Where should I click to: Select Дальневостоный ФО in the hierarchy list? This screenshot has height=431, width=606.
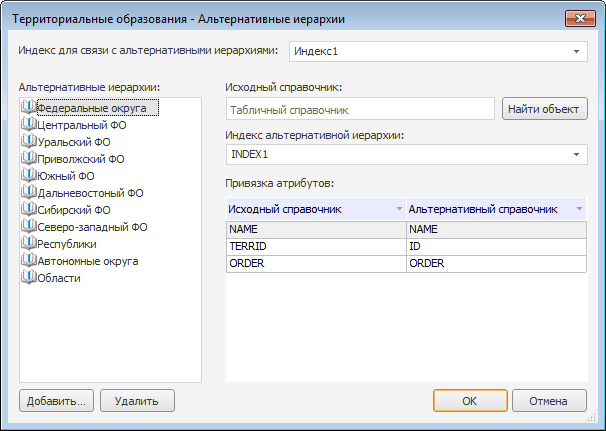90,193
